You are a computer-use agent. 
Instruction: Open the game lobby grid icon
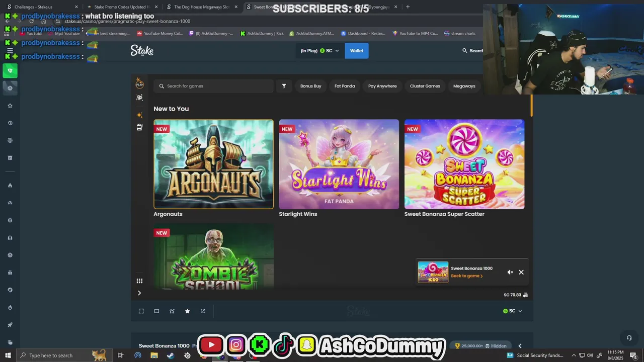(x=139, y=281)
